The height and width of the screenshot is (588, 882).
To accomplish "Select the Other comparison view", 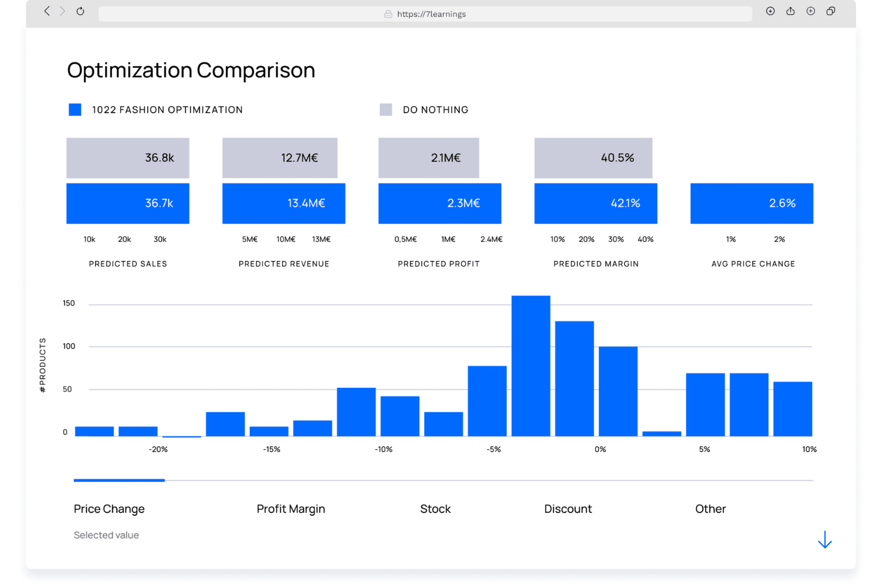I will (x=710, y=509).
